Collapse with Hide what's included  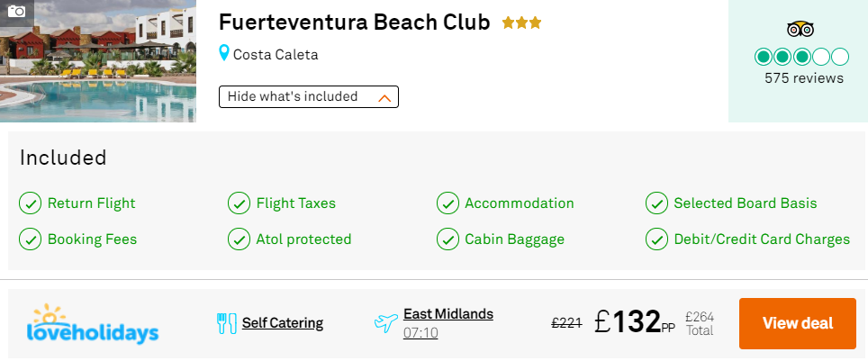[x=308, y=97]
